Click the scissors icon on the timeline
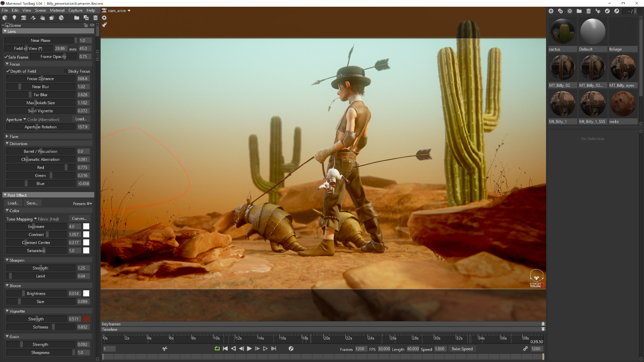The width and height of the screenshot is (644, 362). [165, 349]
